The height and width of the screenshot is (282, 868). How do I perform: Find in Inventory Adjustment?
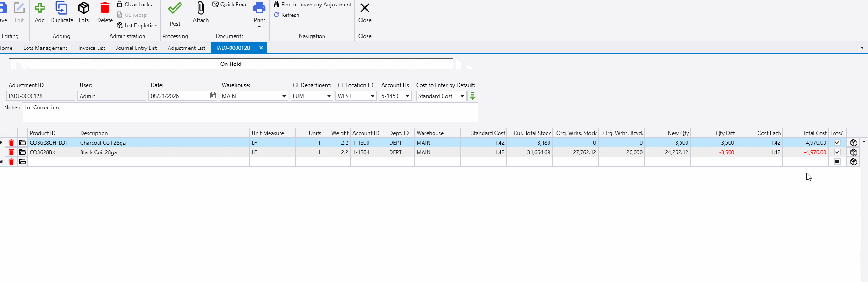pos(313,5)
